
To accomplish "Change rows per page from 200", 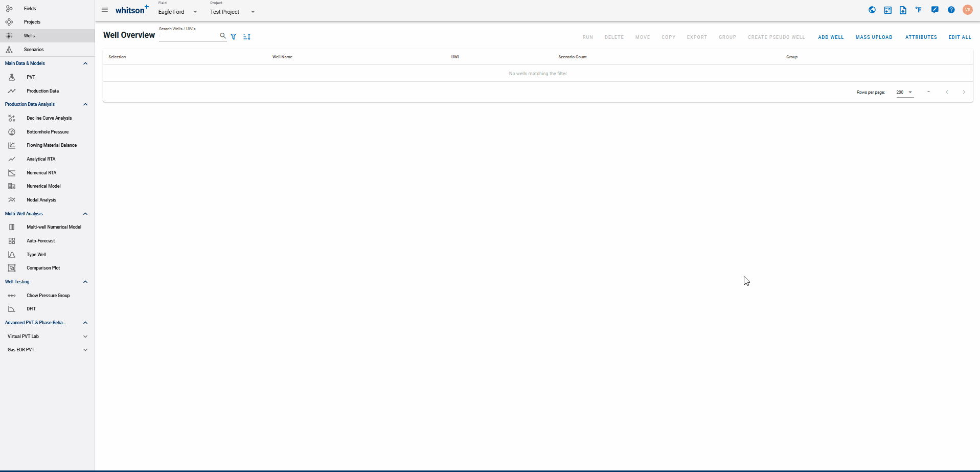I will (904, 92).
